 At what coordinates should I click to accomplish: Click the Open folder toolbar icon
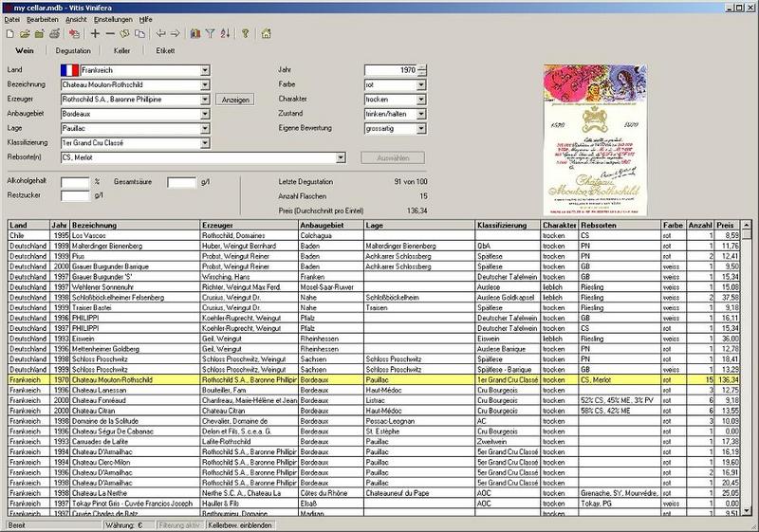[x=25, y=34]
